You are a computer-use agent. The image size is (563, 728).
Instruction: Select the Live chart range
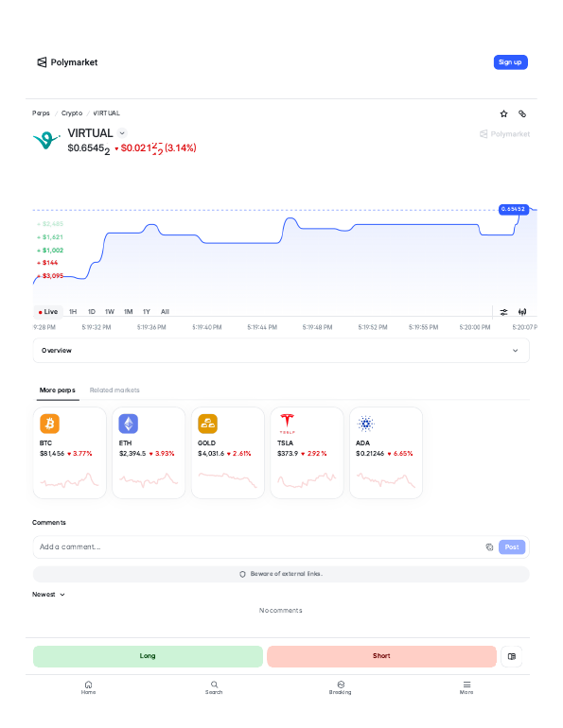(48, 312)
